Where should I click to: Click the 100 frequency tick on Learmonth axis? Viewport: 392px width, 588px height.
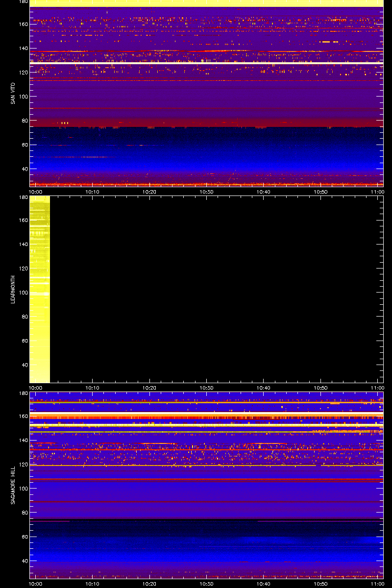tap(23, 293)
